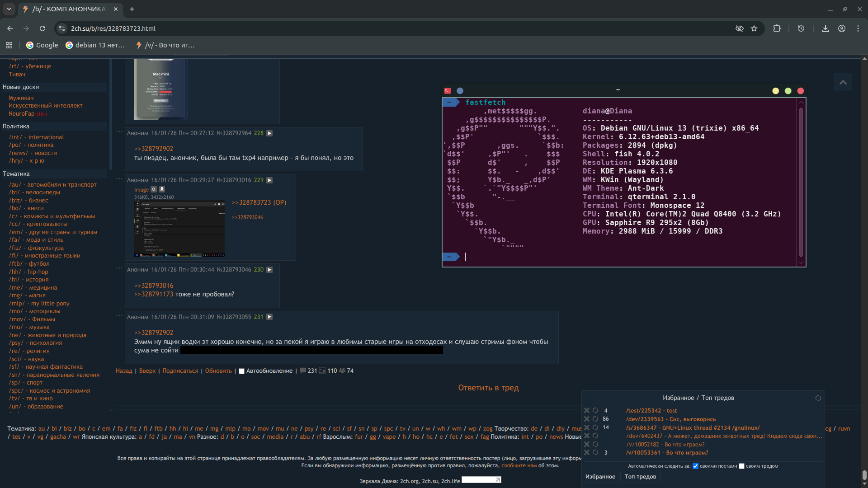Click the Обновить thread link
Screen dimensions: 868x488
point(218,371)
